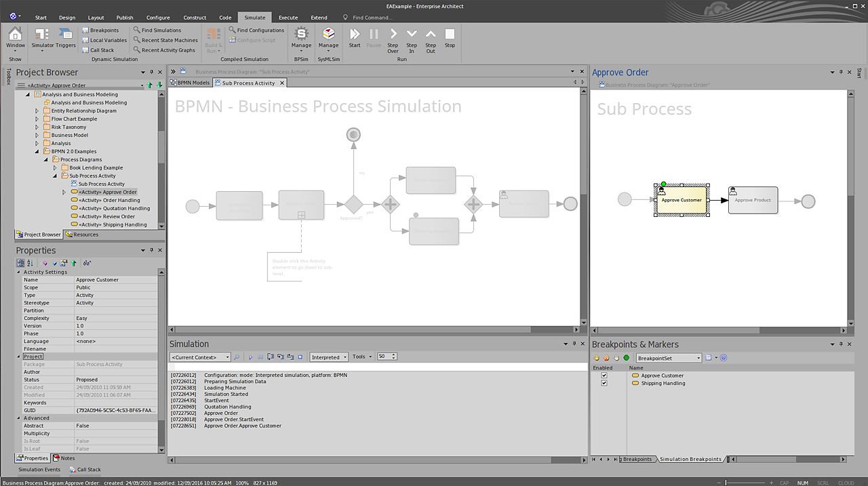Expand the Book Lending Example folder
The width and height of the screenshot is (868, 486).
pos(56,167)
